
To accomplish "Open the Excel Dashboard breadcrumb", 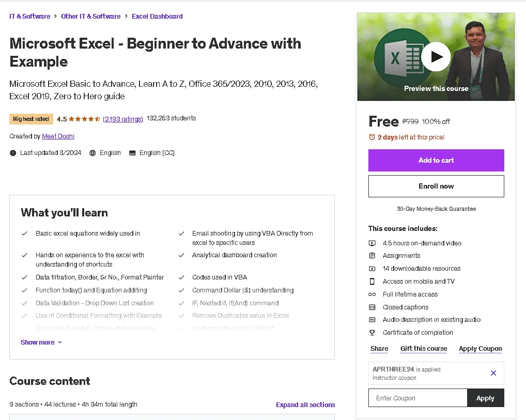I will click(x=157, y=16).
